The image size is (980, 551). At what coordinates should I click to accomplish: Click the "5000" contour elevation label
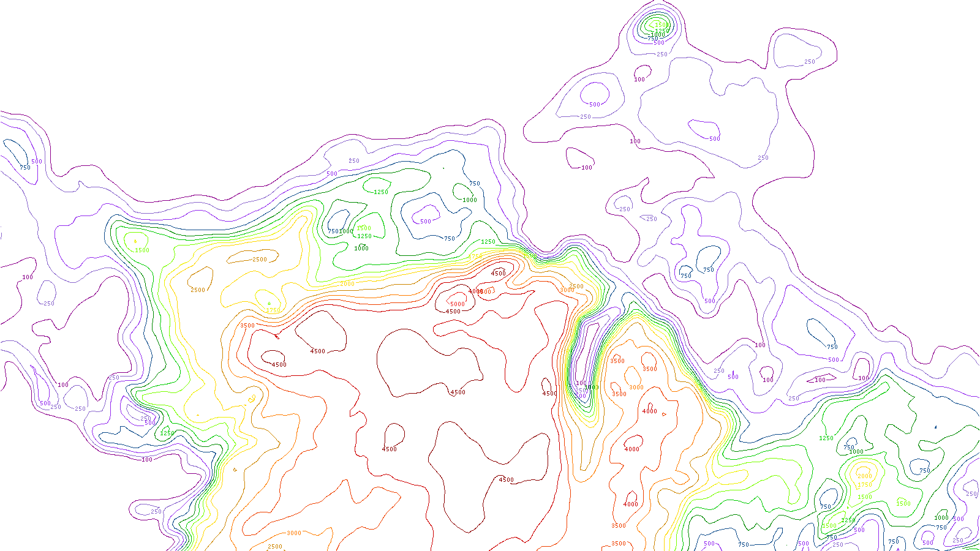click(x=458, y=304)
